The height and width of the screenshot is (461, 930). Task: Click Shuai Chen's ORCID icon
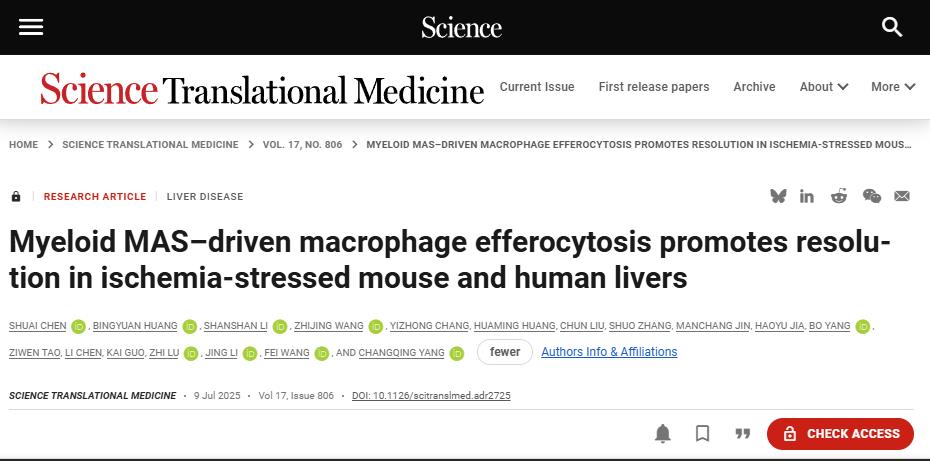78,327
